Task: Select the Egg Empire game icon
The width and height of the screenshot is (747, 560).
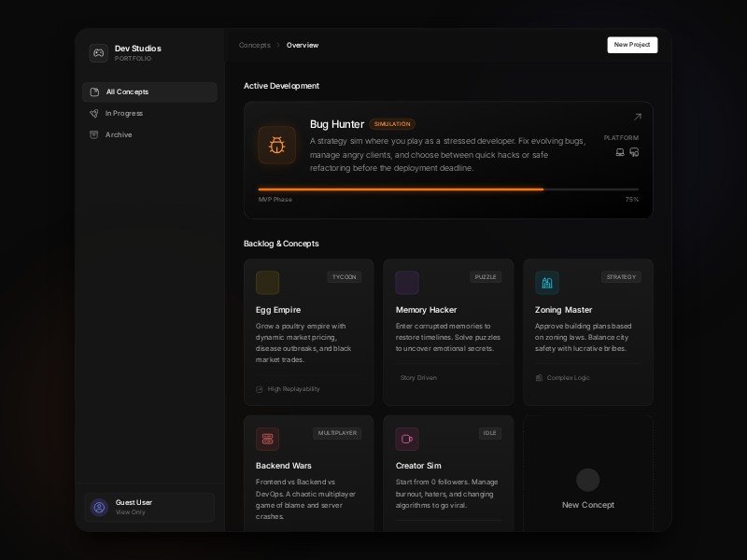Action: click(x=267, y=283)
